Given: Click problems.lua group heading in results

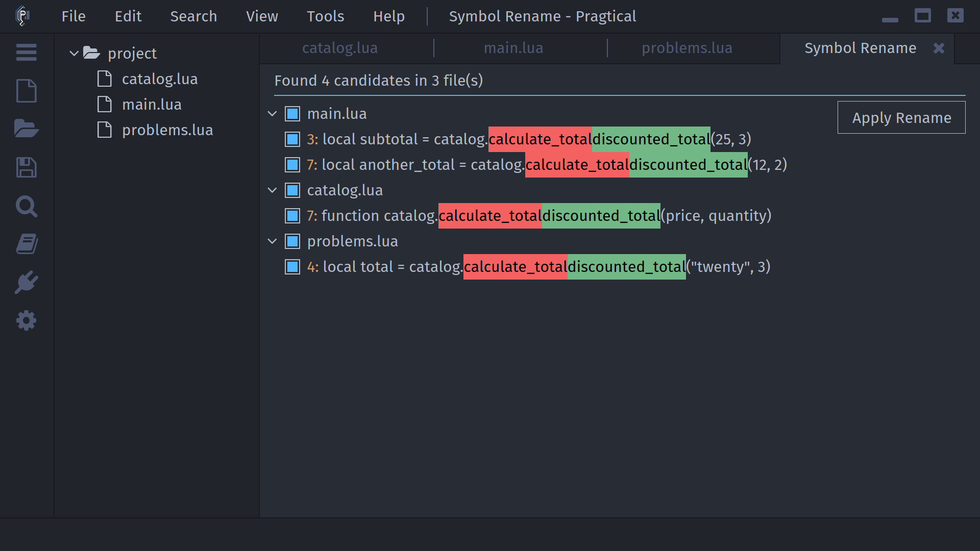Looking at the screenshot, I should tap(353, 241).
